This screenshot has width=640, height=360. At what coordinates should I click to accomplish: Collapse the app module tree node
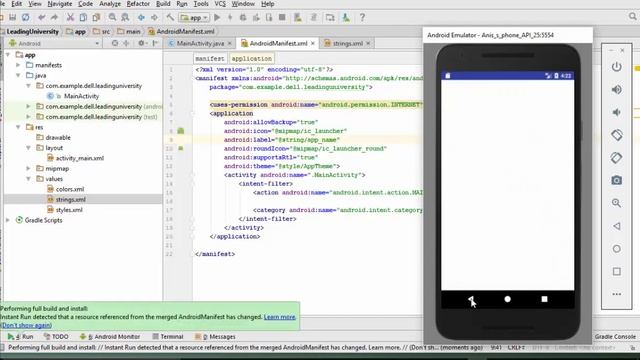coord(8,55)
